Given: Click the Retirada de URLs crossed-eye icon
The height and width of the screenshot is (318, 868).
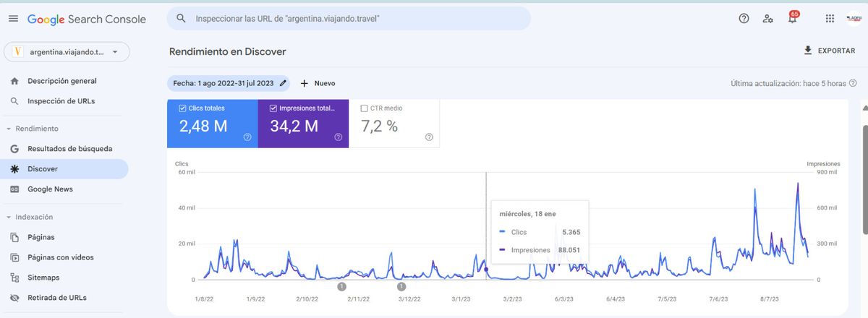Looking at the screenshot, I should point(14,298).
